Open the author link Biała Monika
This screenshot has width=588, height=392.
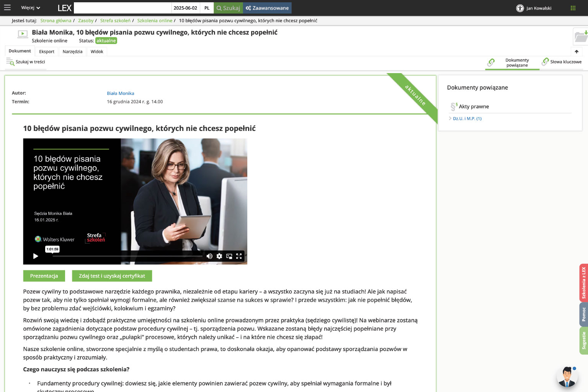point(121,93)
